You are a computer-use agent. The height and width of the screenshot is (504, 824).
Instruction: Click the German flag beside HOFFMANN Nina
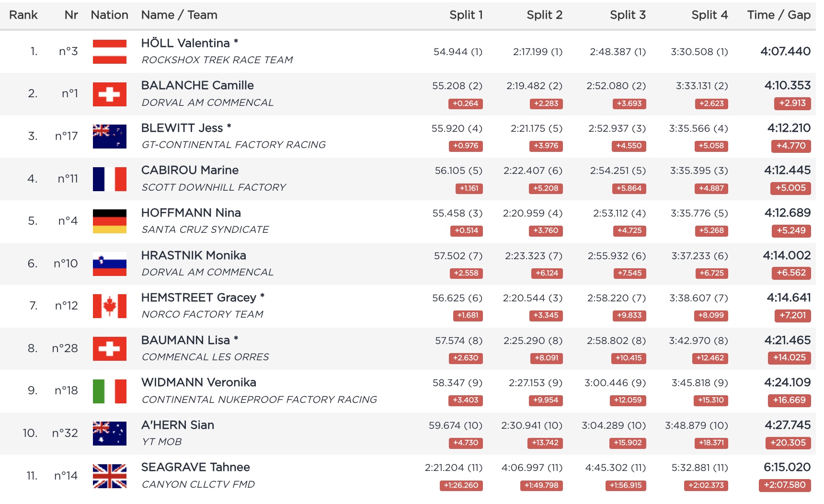tap(109, 221)
